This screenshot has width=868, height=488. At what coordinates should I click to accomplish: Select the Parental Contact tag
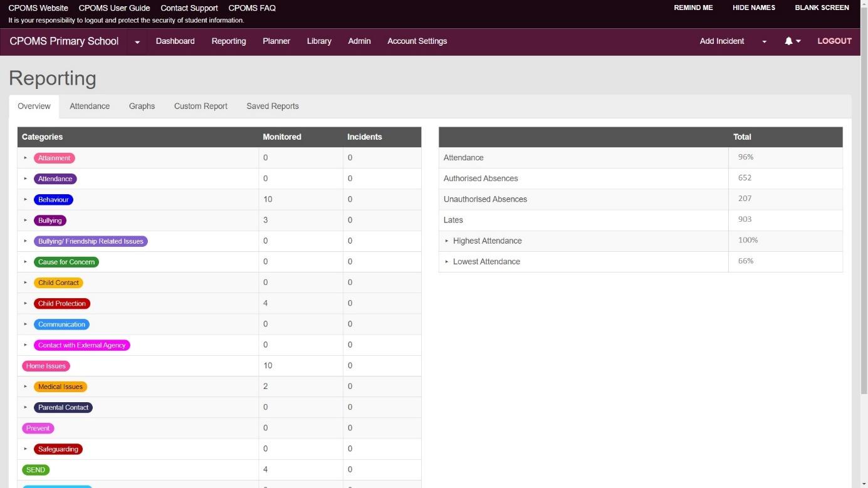63,407
